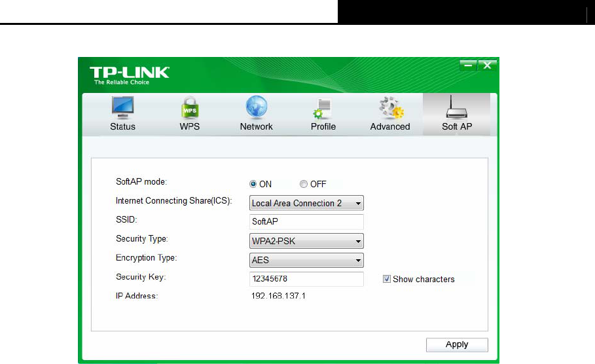Viewport: 595px width, 364px height.
Task: Open the Advanced gears icon
Action: coord(391,107)
